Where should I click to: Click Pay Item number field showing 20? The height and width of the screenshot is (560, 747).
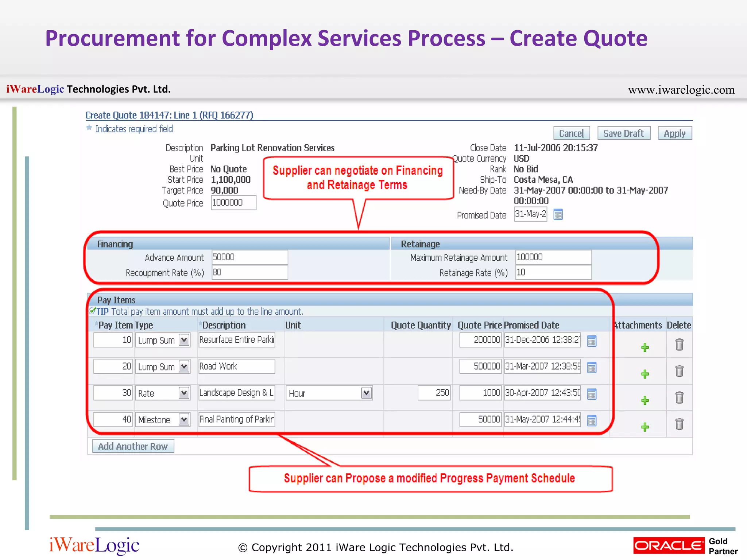tap(113, 366)
